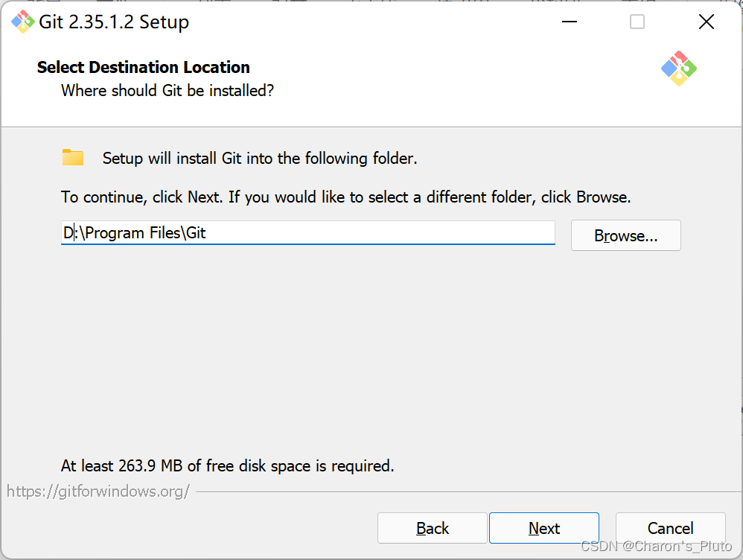
Task: Click the free disk space requirement text
Action: (x=227, y=466)
